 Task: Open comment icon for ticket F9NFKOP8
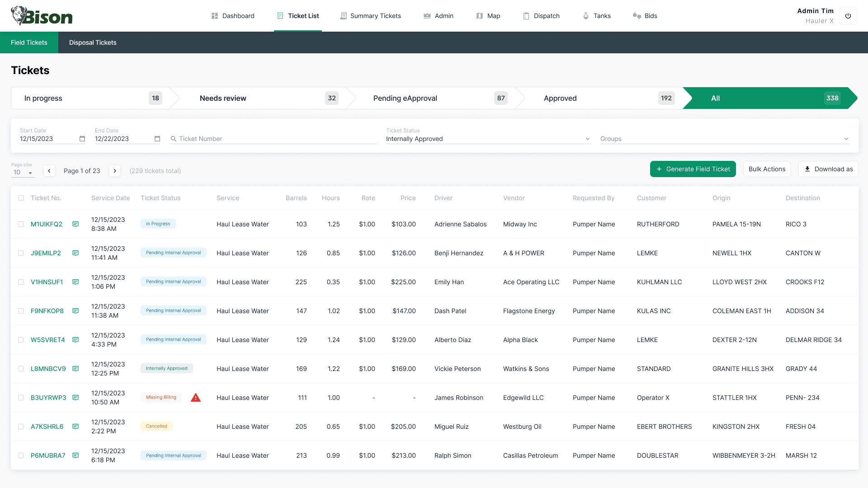tap(75, 311)
